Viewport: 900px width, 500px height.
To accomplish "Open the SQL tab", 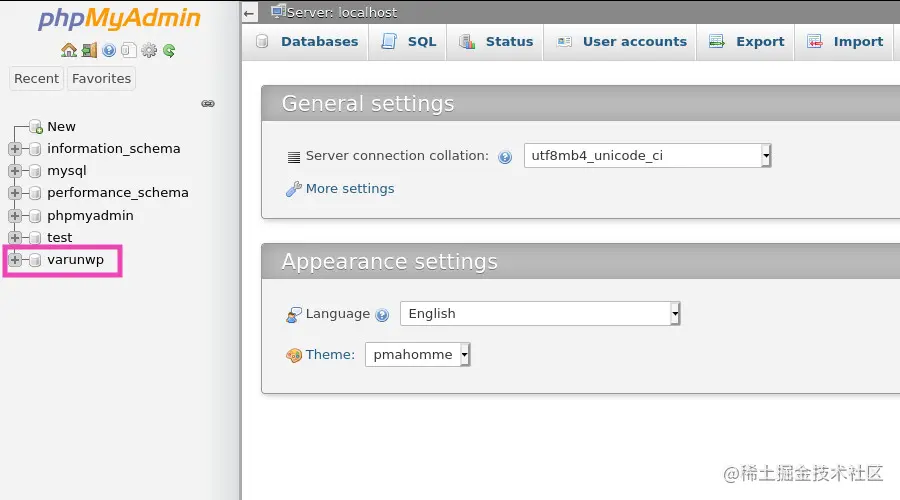I will (x=409, y=41).
